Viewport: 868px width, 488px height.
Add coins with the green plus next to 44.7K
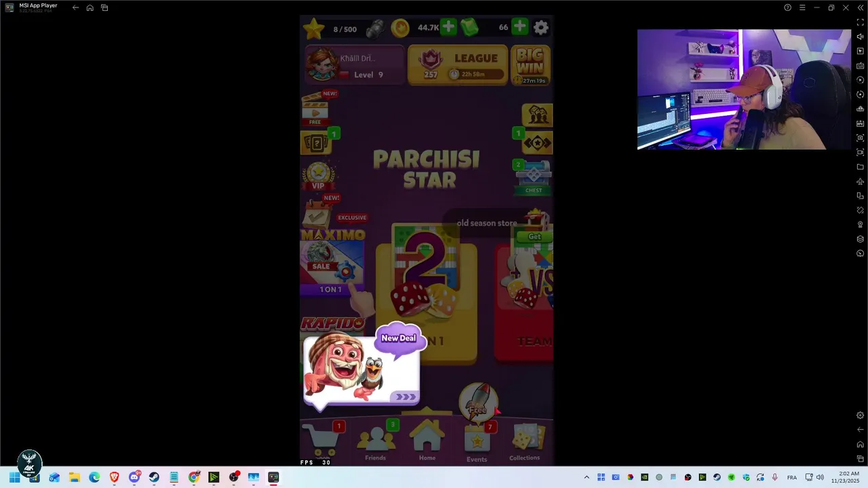point(448,27)
